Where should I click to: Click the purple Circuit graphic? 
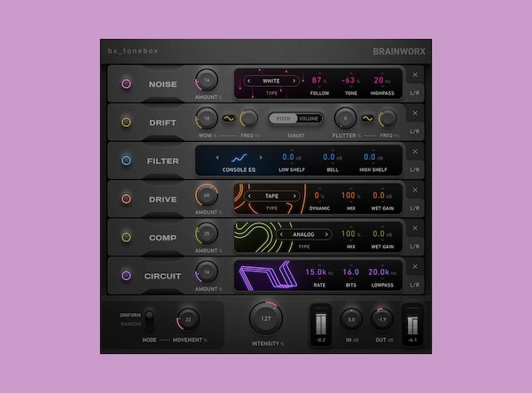point(266,275)
